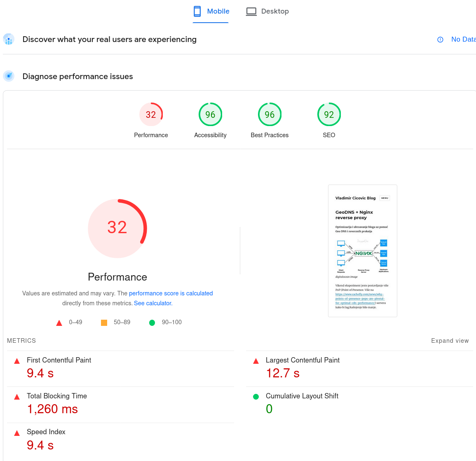Select Cumulative Layout Shift metric label
The image size is (476, 461).
point(302,396)
